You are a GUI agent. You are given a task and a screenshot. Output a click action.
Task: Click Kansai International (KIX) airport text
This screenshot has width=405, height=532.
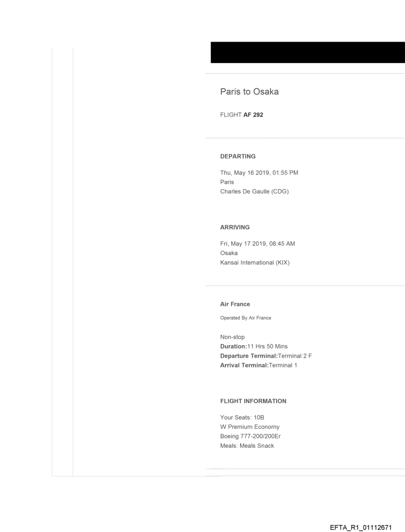(x=255, y=263)
